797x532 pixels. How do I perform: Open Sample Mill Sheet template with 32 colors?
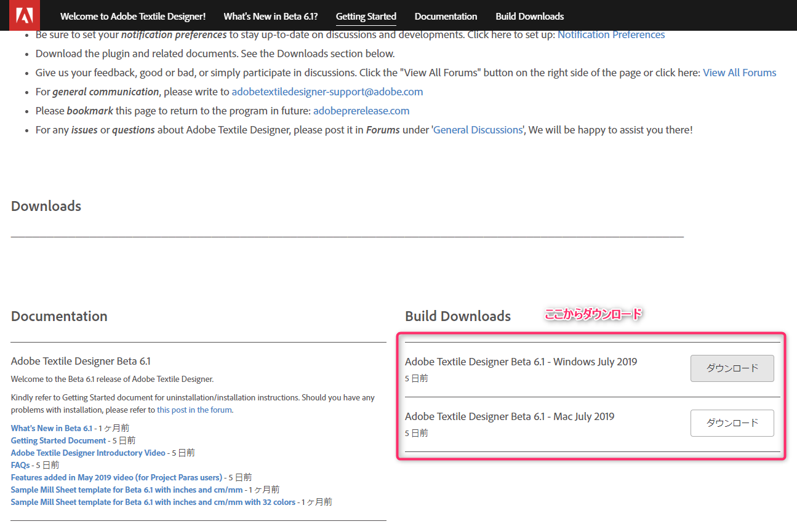tap(153, 502)
